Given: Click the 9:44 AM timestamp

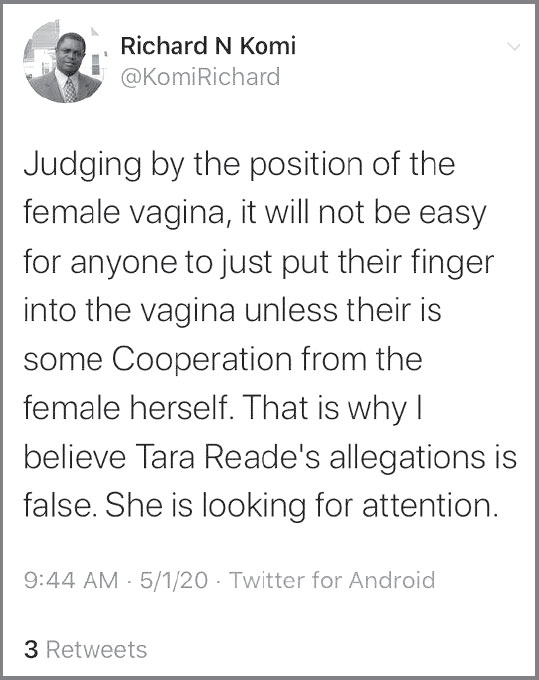Looking at the screenshot, I should pos(71,580).
